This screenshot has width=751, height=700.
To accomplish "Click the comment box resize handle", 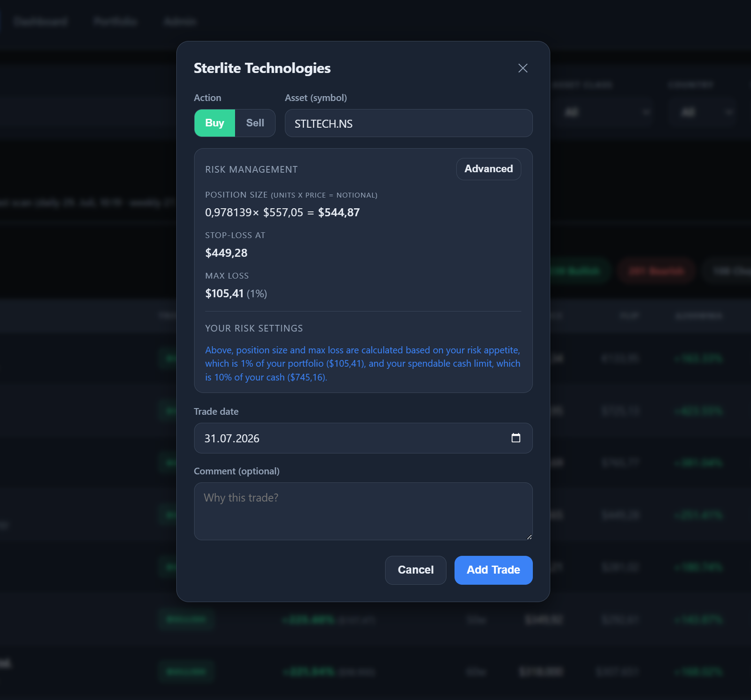I will [x=529, y=537].
